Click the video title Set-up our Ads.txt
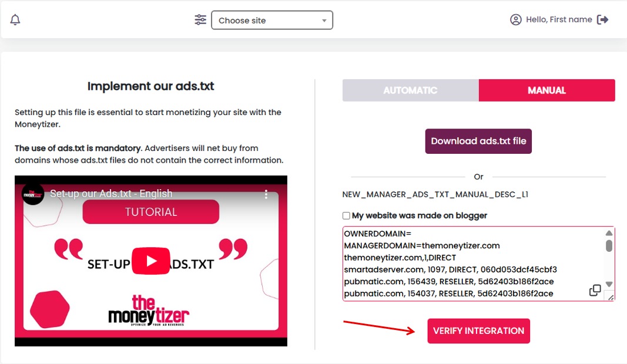 (111, 194)
